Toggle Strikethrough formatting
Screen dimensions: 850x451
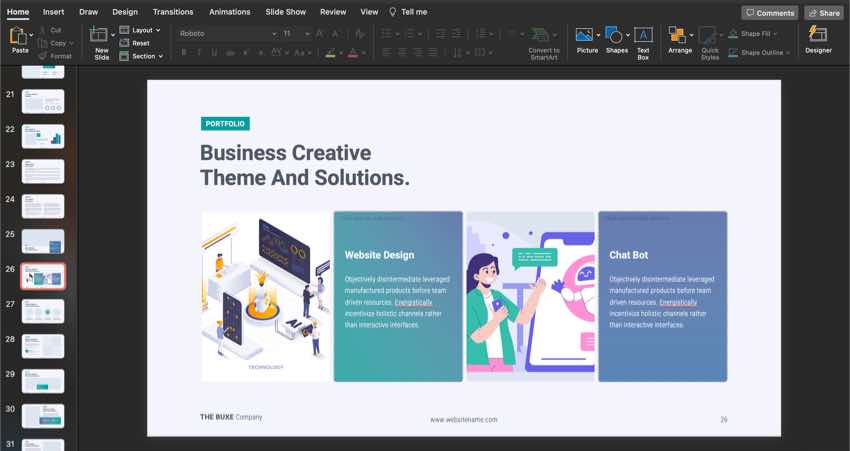230,53
